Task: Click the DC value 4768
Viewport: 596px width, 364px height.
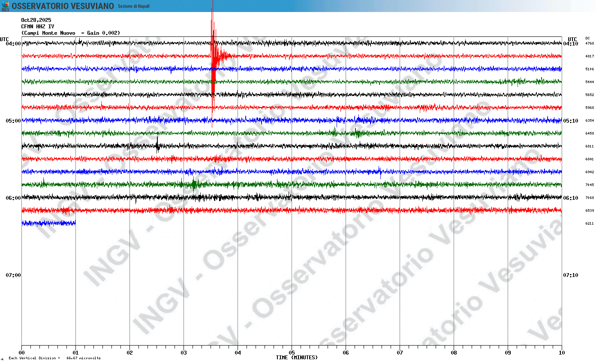Action: coord(590,43)
